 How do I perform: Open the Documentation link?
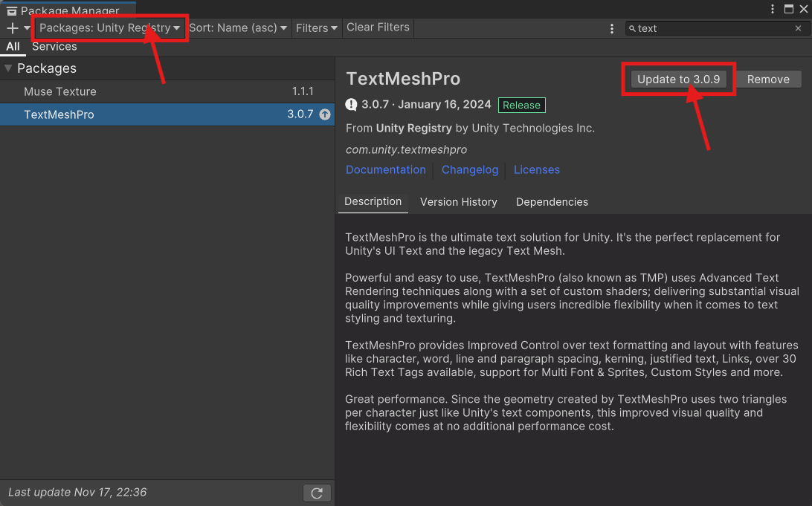click(386, 169)
